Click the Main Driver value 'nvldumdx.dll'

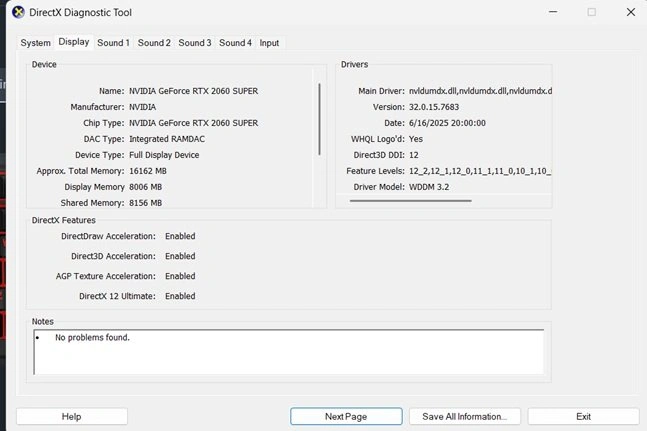pyautogui.click(x=480, y=91)
